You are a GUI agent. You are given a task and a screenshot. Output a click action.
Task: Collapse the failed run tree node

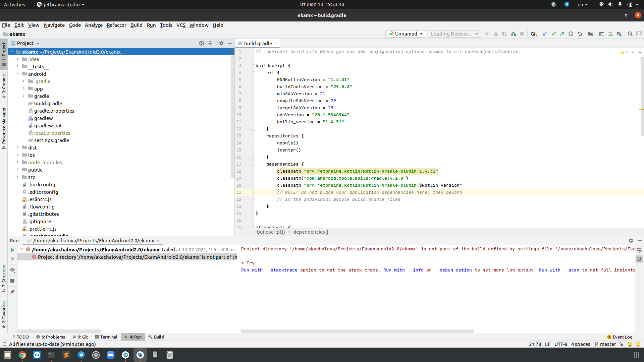point(21,249)
